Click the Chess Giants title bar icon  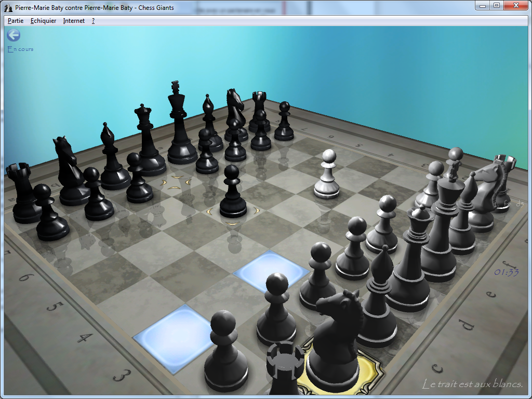coord(8,7)
